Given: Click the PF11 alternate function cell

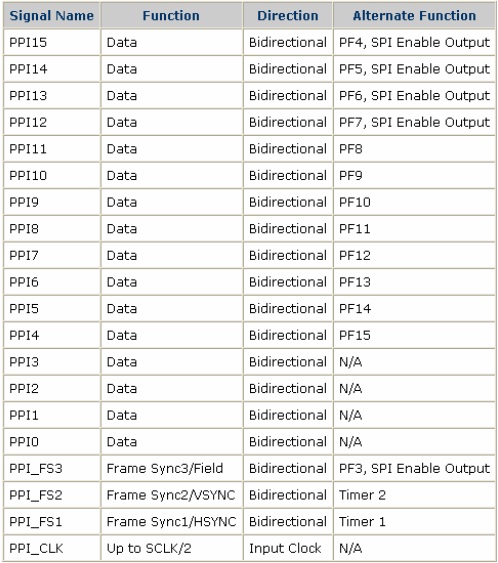Looking at the screenshot, I should 414,229.
